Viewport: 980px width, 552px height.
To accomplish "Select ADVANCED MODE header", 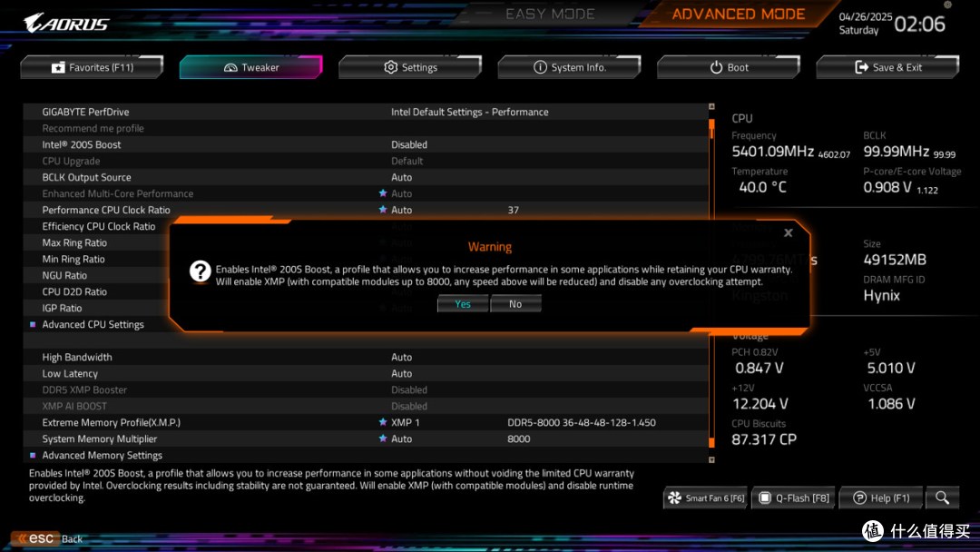I will pyautogui.click(x=738, y=14).
